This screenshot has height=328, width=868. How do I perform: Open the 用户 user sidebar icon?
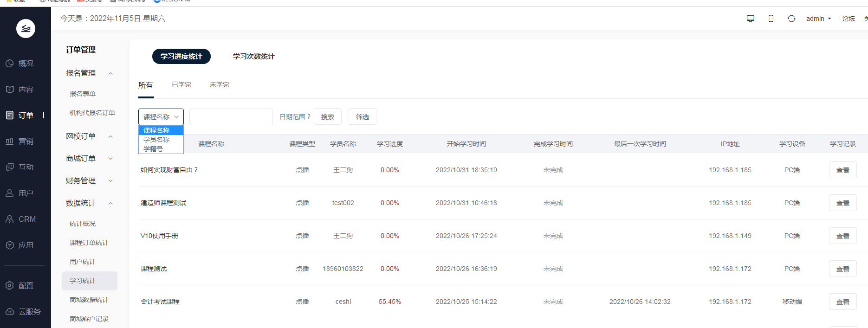(10, 193)
